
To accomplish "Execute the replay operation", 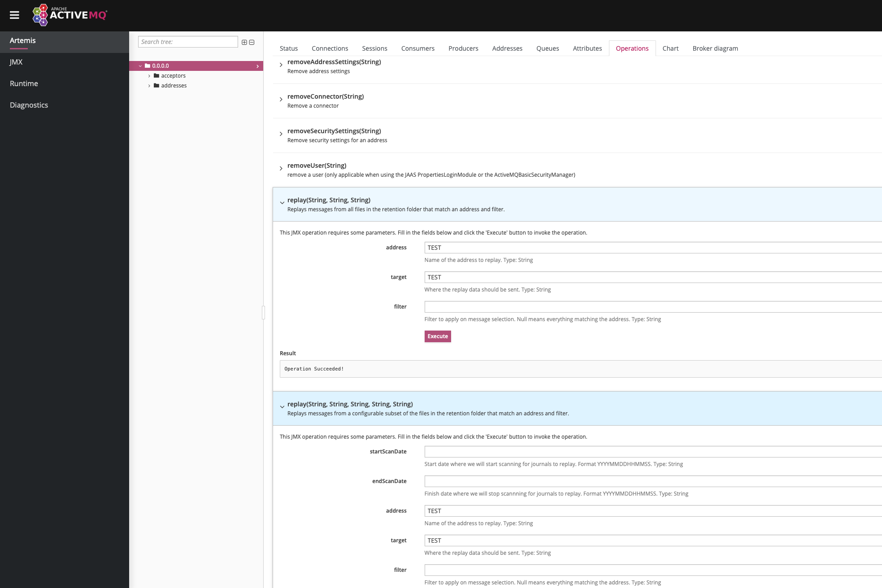I will click(x=438, y=336).
